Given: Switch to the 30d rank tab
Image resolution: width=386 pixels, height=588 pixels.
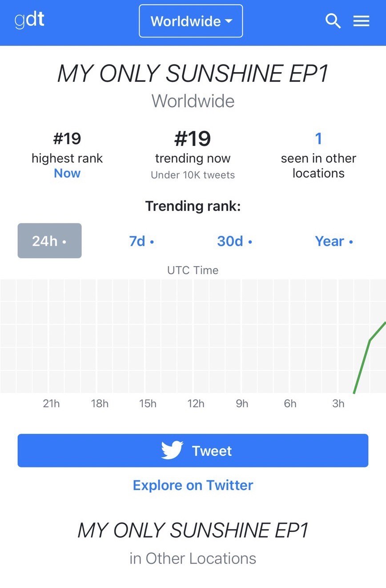Looking at the screenshot, I should (x=234, y=241).
